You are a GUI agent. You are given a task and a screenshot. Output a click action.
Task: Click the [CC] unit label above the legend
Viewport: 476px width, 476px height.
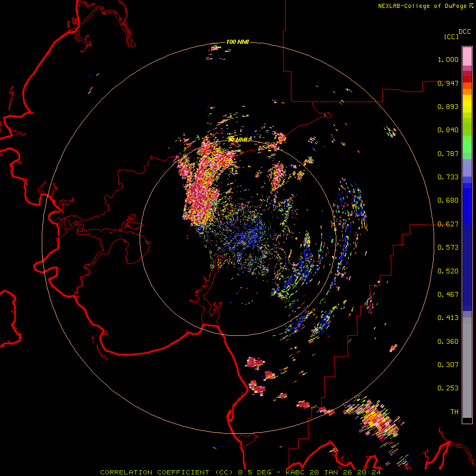[x=451, y=36]
